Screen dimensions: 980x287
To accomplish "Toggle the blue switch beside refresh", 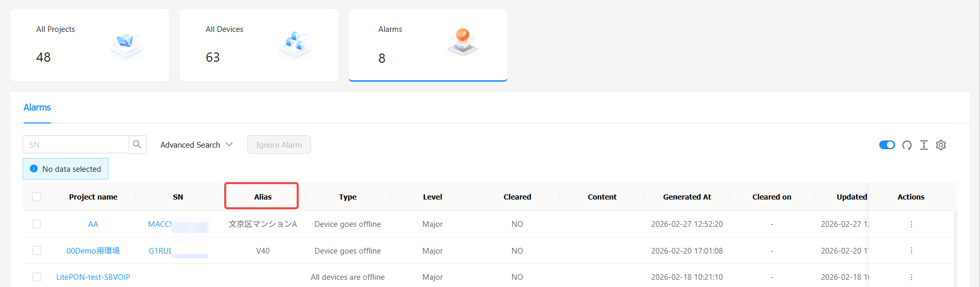I will tap(887, 145).
